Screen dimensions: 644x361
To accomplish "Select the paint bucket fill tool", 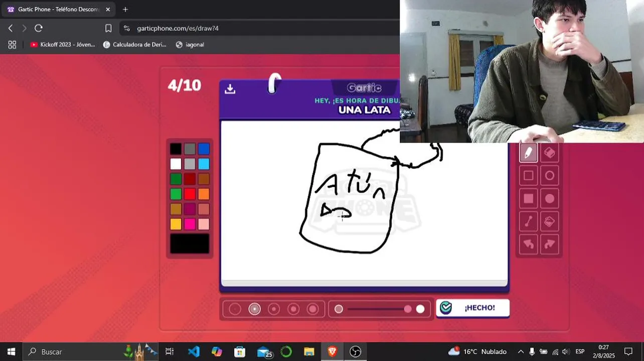I will pyautogui.click(x=550, y=221).
